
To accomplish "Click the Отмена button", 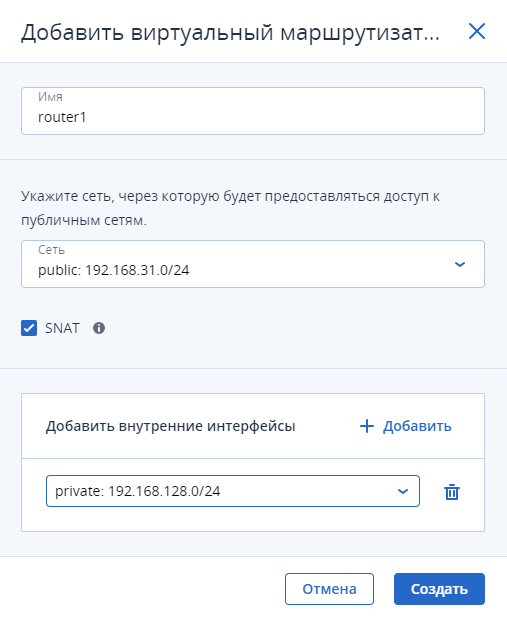I will click(329, 589).
